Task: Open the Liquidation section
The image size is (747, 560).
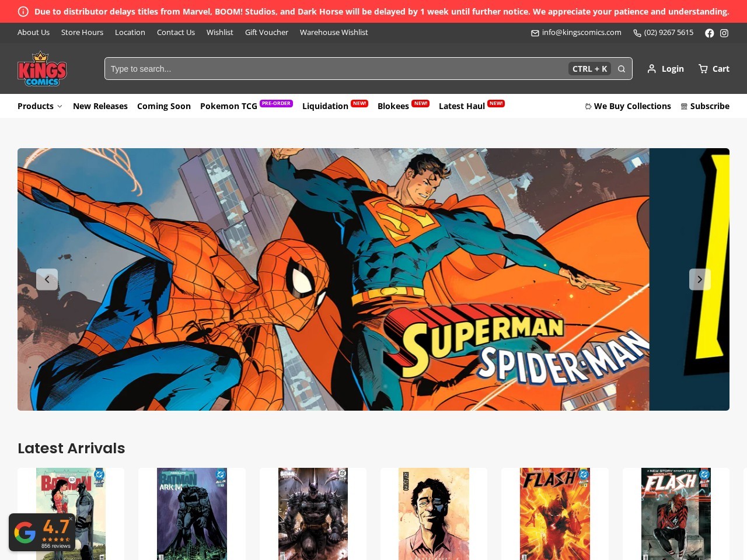Action: point(325,106)
